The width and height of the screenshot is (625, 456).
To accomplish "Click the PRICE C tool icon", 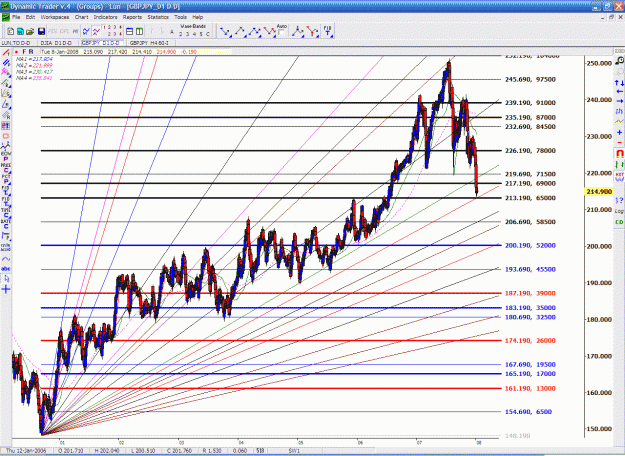I will tap(6, 168).
